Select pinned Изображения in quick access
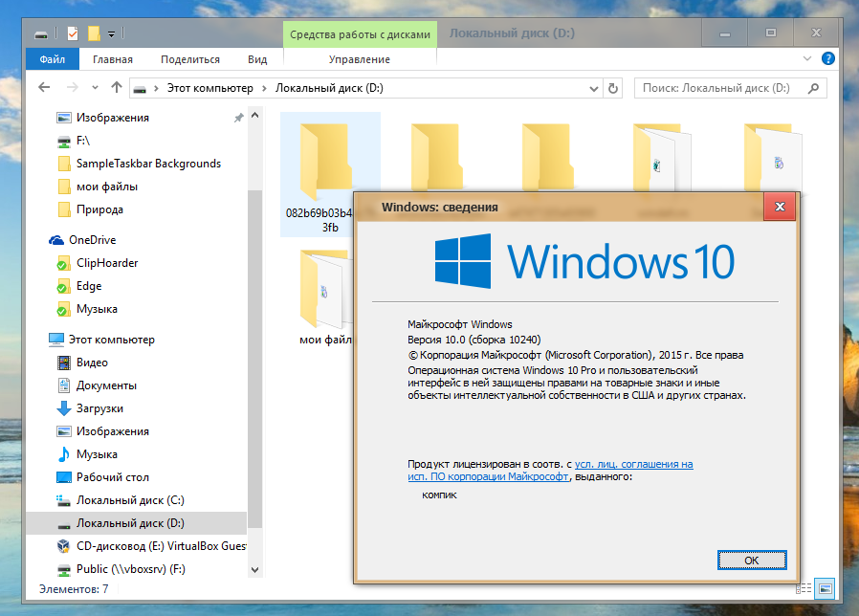Image resolution: width=859 pixels, height=616 pixels. pos(112,118)
